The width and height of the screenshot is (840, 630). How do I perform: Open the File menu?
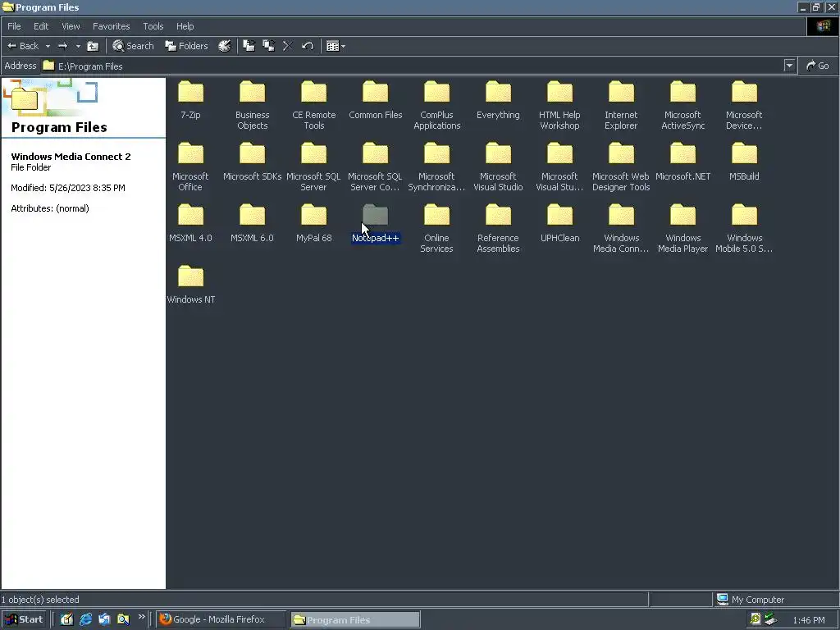(x=14, y=26)
